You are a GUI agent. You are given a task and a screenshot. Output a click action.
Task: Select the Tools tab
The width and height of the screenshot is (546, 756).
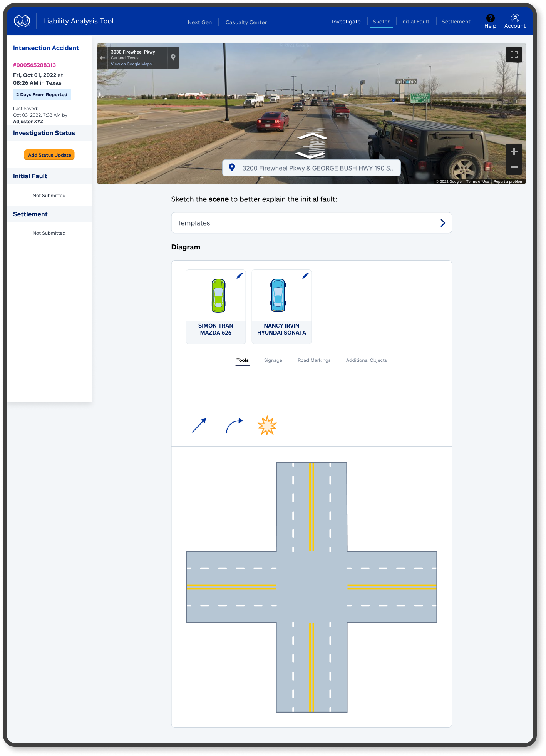point(243,361)
